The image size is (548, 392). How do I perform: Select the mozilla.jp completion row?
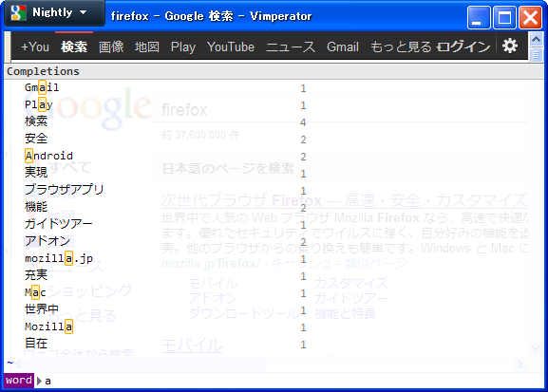(274, 258)
